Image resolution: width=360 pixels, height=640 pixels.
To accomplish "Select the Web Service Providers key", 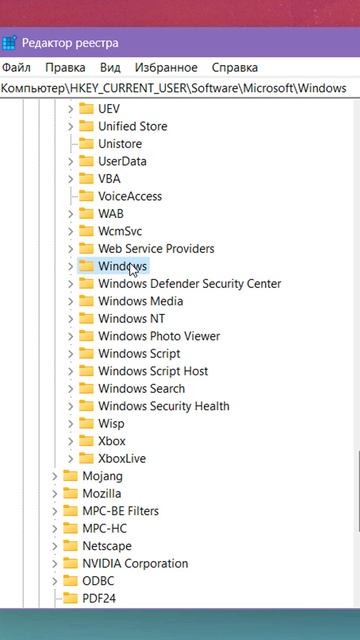I will coord(156,249).
